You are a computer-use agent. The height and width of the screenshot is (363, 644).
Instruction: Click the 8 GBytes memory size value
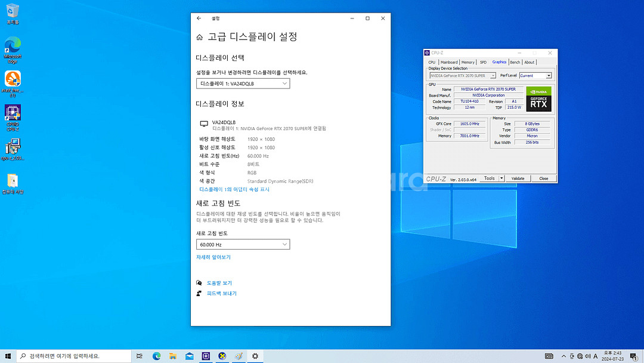tap(532, 124)
